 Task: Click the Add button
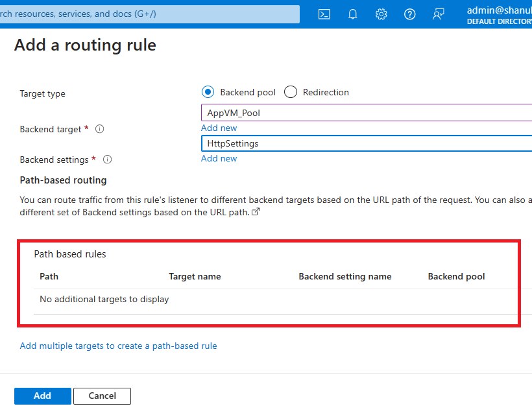tap(42, 396)
